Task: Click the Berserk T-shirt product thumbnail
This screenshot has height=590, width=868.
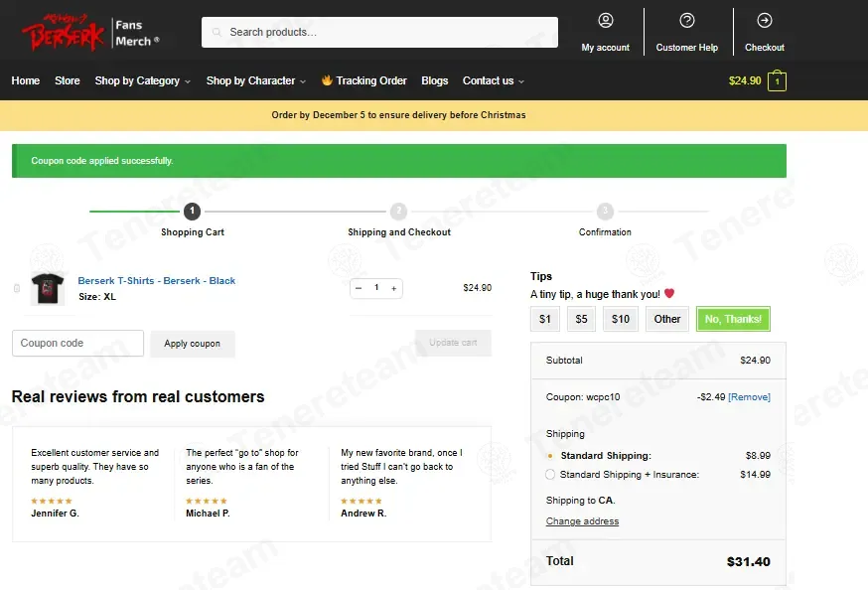Action: 48,288
